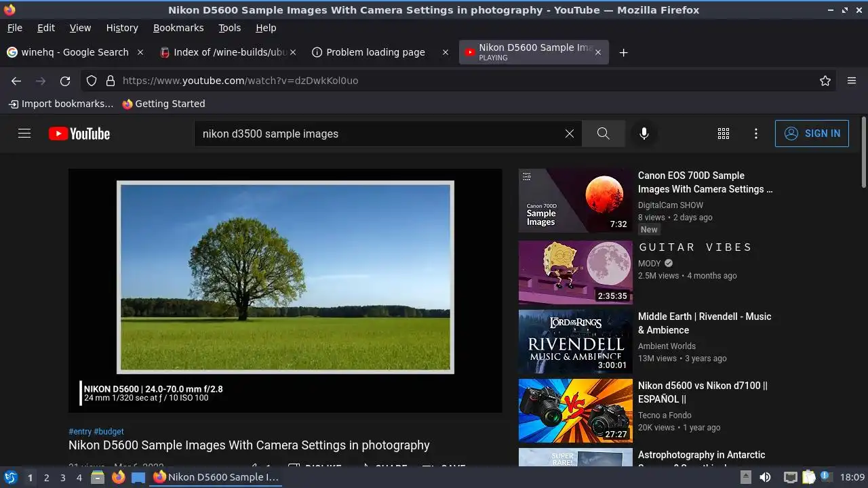This screenshot has height=488, width=868.
Task: Open DigitalCam SHOW channel name
Action: pyautogui.click(x=671, y=205)
